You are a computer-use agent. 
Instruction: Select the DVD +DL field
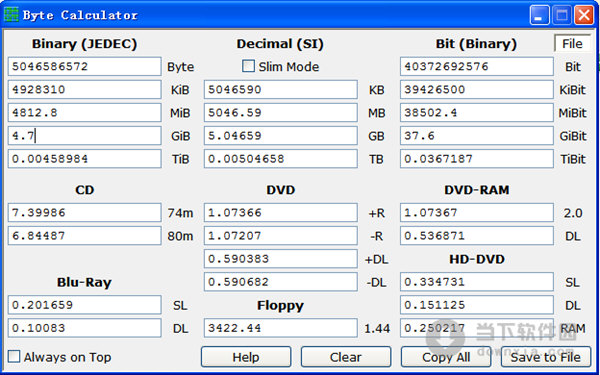point(280,259)
